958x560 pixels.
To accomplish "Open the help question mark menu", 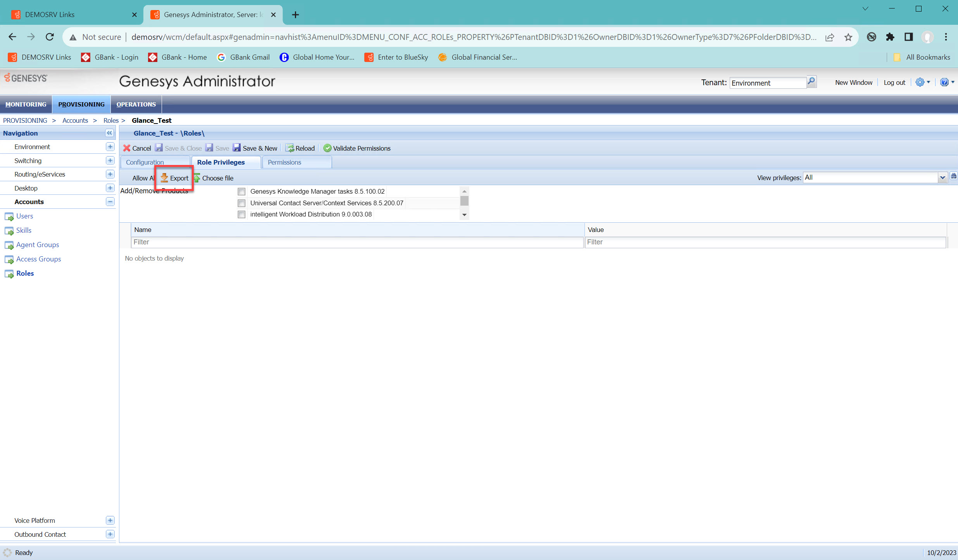I will coord(947,82).
